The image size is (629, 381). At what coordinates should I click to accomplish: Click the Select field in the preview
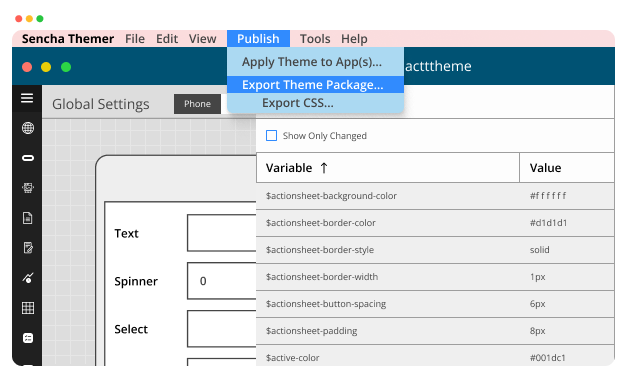(x=221, y=328)
